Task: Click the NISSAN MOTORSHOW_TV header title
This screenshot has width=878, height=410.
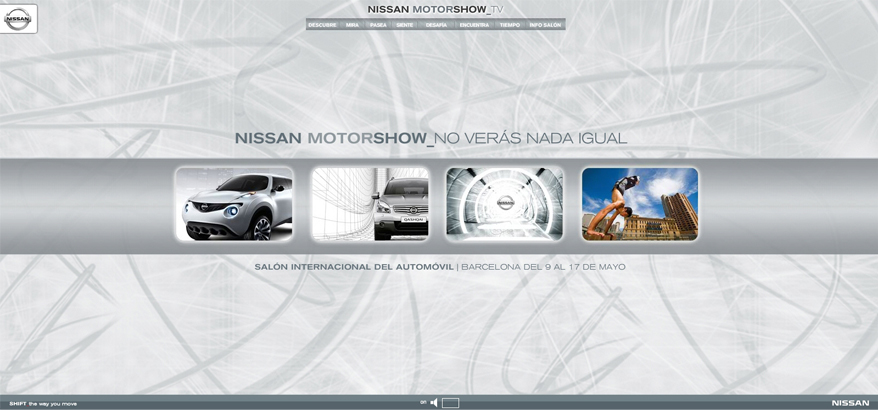Action: click(435, 9)
